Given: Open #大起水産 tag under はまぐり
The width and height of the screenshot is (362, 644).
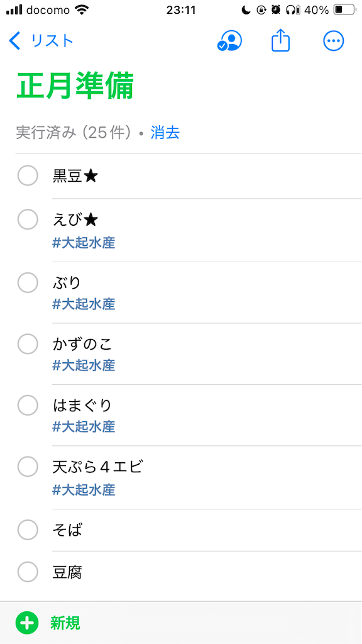Looking at the screenshot, I should pyautogui.click(x=84, y=426).
